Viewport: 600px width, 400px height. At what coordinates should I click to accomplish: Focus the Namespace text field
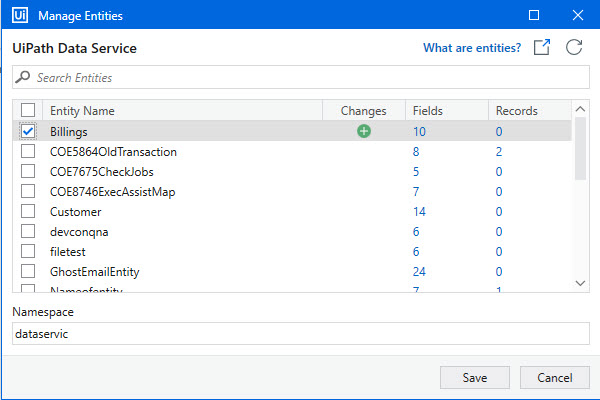coord(300,334)
